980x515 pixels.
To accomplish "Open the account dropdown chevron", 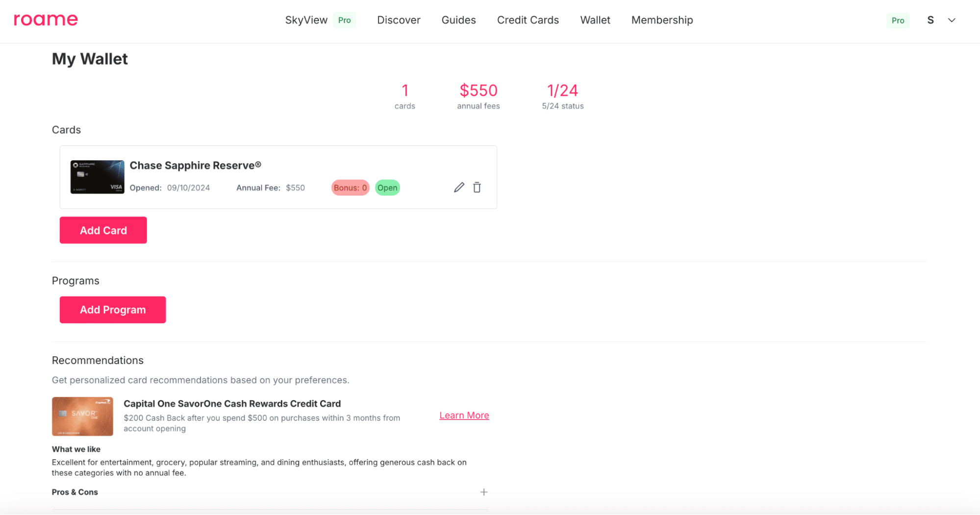I will pos(952,20).
